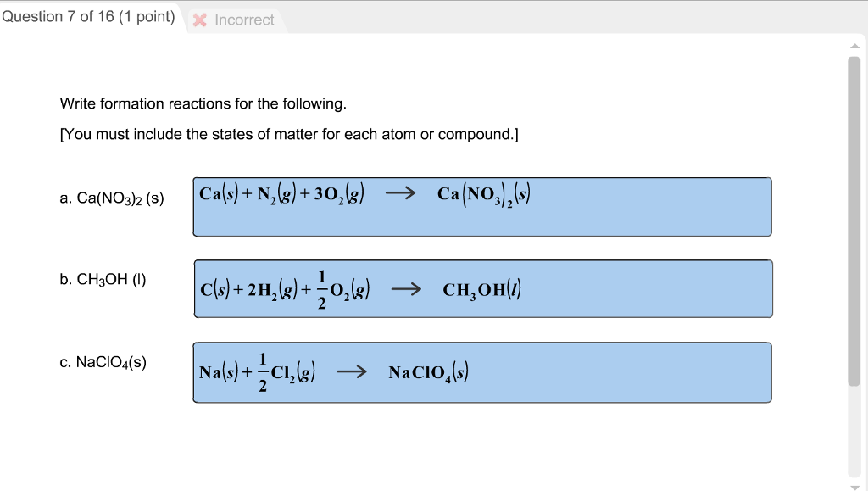Click the Ca(NO3)2(s) product in answer a

[483, 195]
